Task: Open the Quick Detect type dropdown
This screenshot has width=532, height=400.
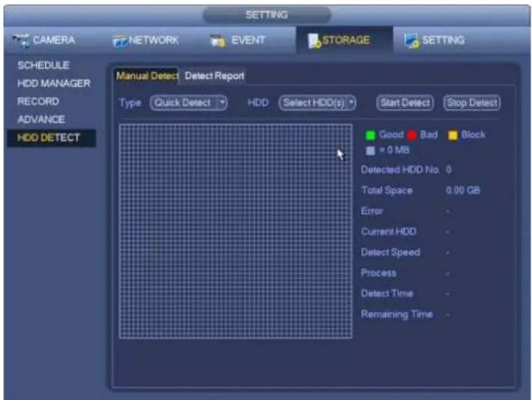Action: click(x=188, y=103)
